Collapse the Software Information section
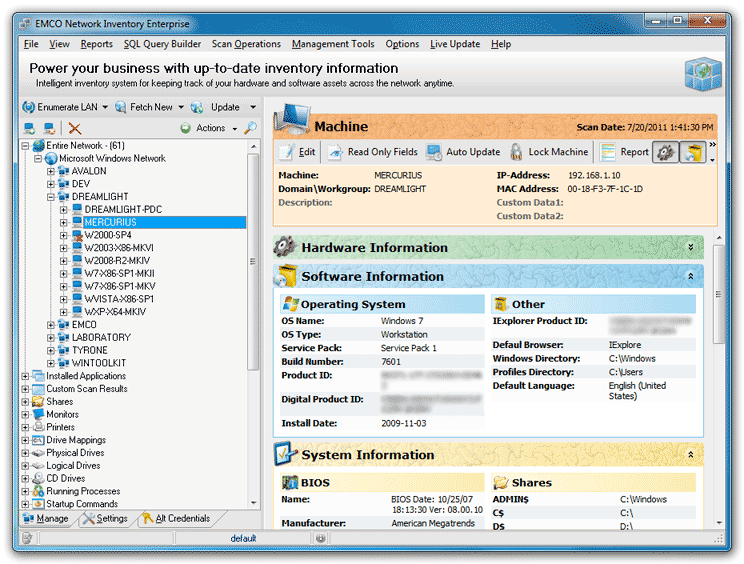744x564 pixels. click(x=690, y=276)
